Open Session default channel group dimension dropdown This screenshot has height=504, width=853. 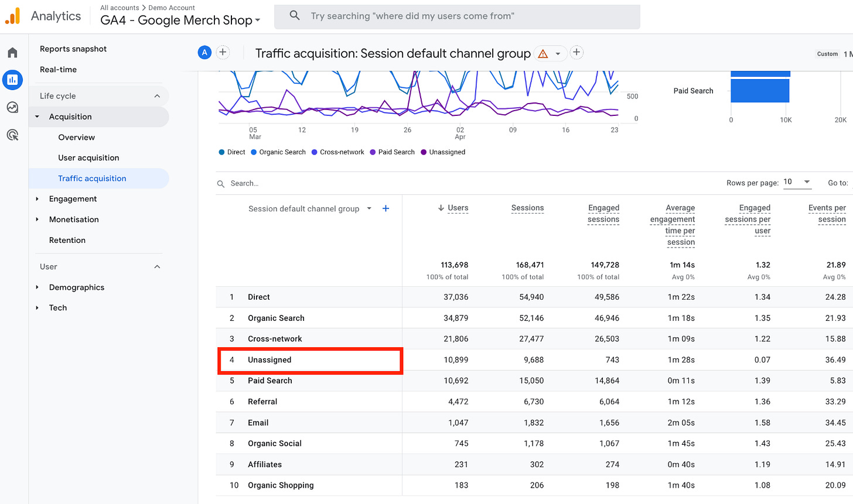369,209
